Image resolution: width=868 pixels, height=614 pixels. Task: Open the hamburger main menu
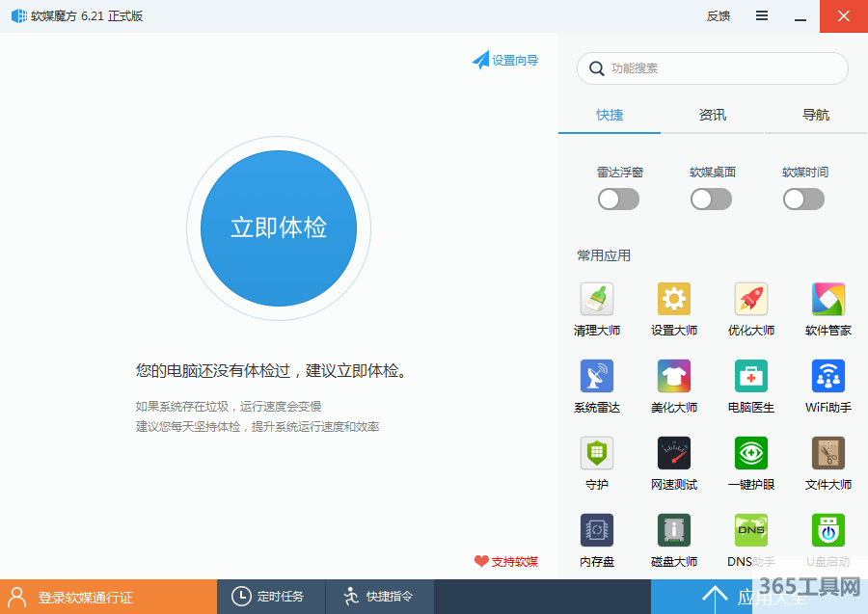[x=762, y=16]
